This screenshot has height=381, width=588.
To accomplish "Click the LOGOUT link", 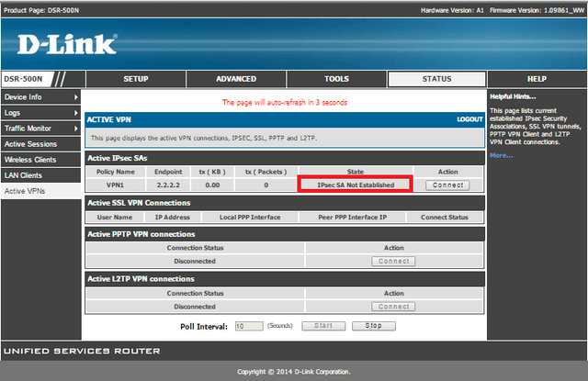I will coord(469,119).
